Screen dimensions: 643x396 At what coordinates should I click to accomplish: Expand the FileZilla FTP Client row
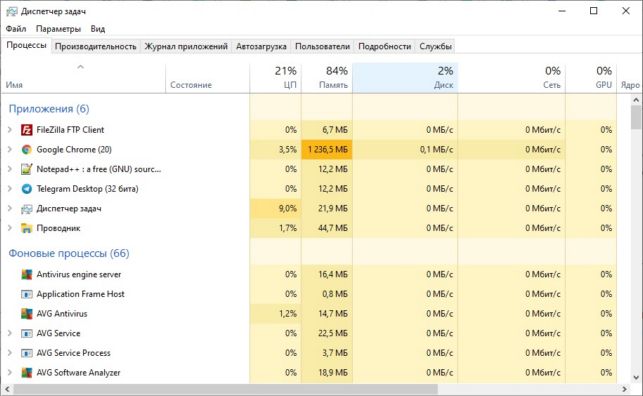click(9, 130)
